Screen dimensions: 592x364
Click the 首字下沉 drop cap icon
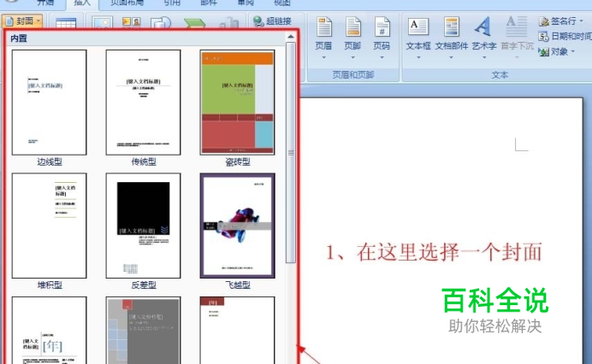517,27
